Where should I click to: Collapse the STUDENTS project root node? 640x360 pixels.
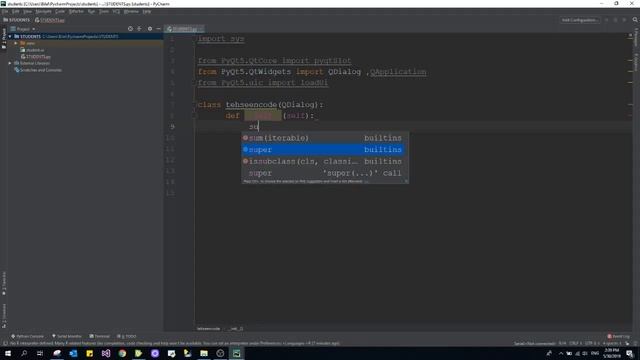click(x=10, y=36)
